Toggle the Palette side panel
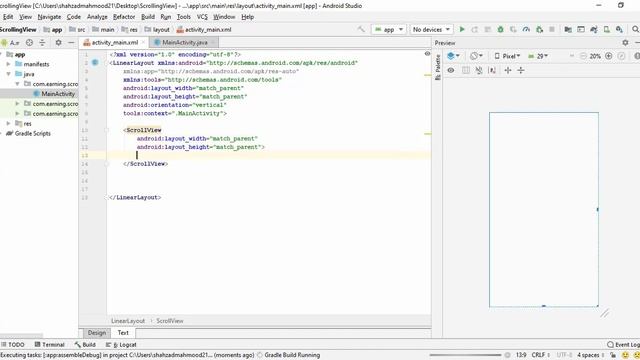This screenshot has height=360, width=640. [x=438, y=67]
